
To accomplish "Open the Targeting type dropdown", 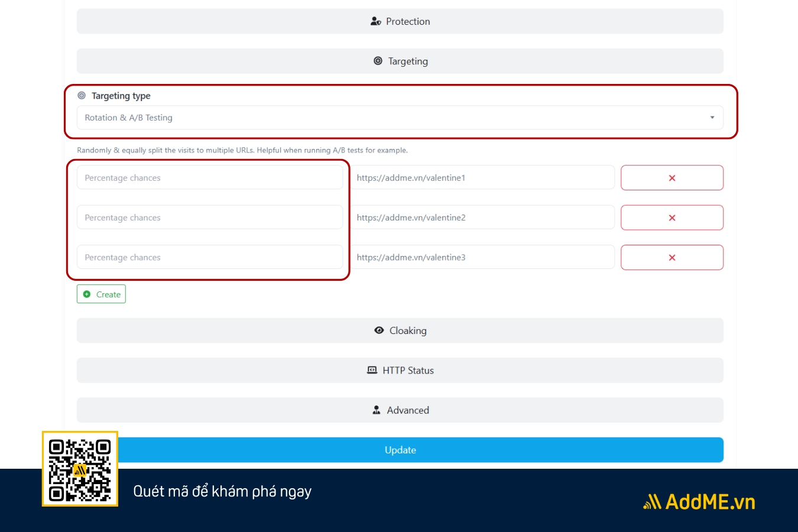I will click(400, 118).
